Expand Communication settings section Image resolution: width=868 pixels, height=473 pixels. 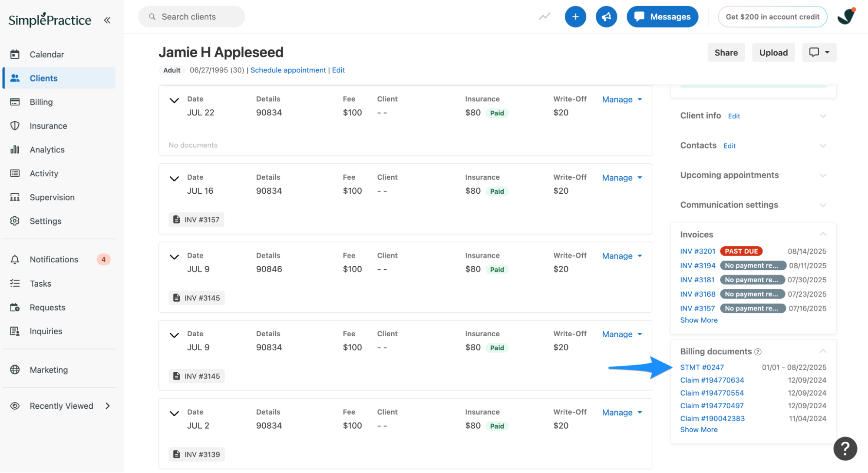[x=823, y=205]
